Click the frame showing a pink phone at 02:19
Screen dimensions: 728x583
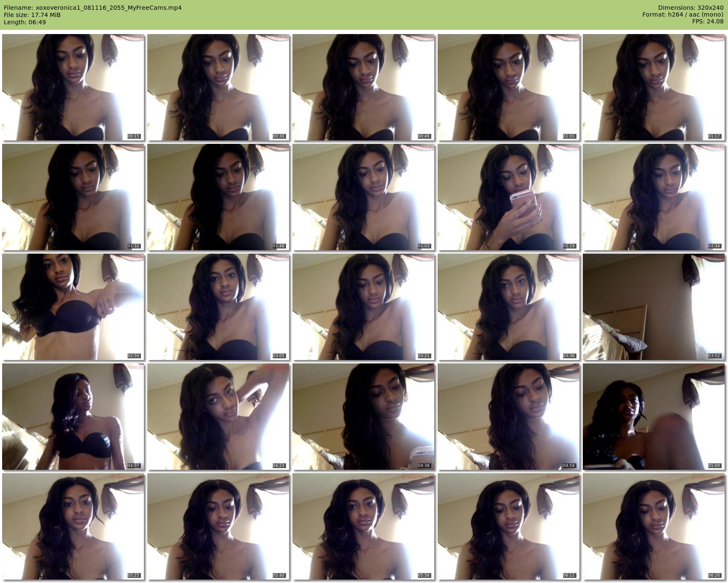pyautogui.click(x=509, y=197)
